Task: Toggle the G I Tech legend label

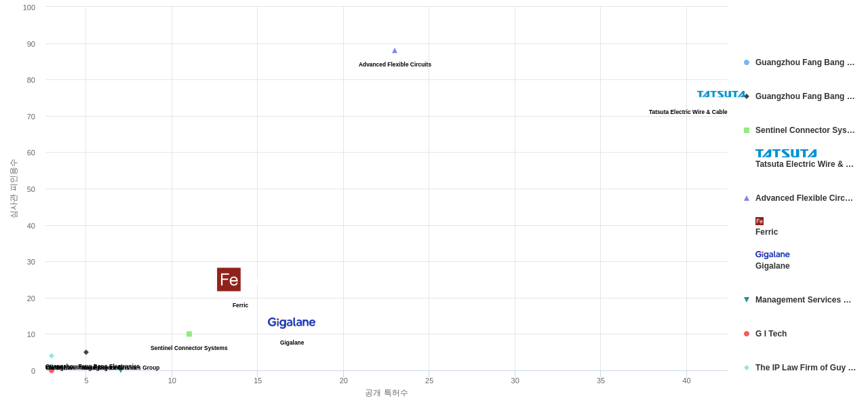Action: [771, 334]
